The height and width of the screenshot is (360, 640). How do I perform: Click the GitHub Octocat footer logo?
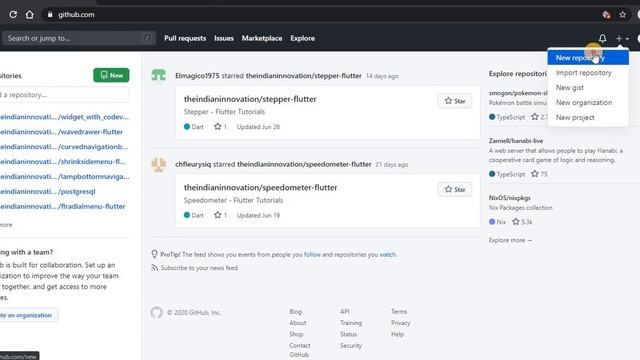tap(156, 313)
